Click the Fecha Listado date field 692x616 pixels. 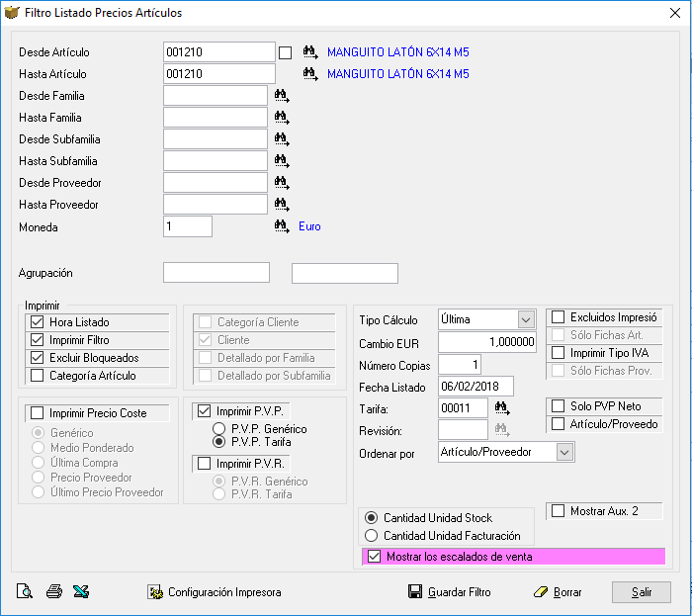476,387
